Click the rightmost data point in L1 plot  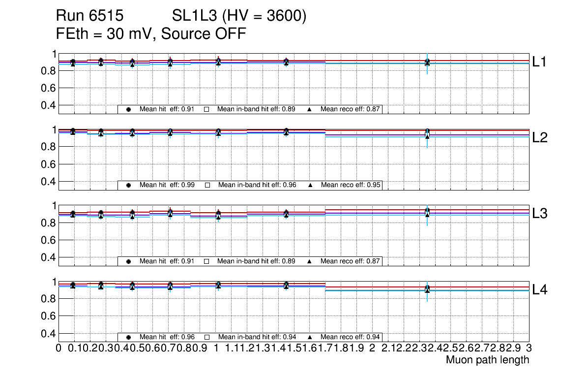(427, 62)
